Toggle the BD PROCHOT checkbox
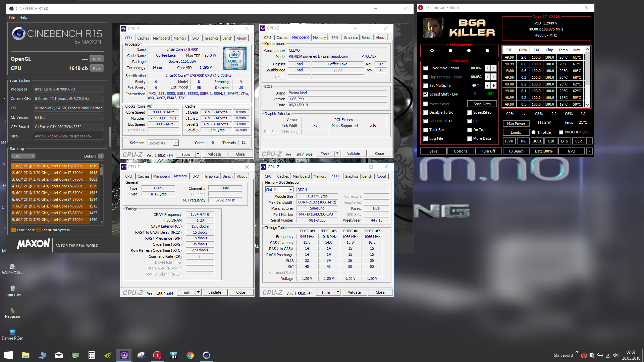The image size is (644, 362). point(426,121)
